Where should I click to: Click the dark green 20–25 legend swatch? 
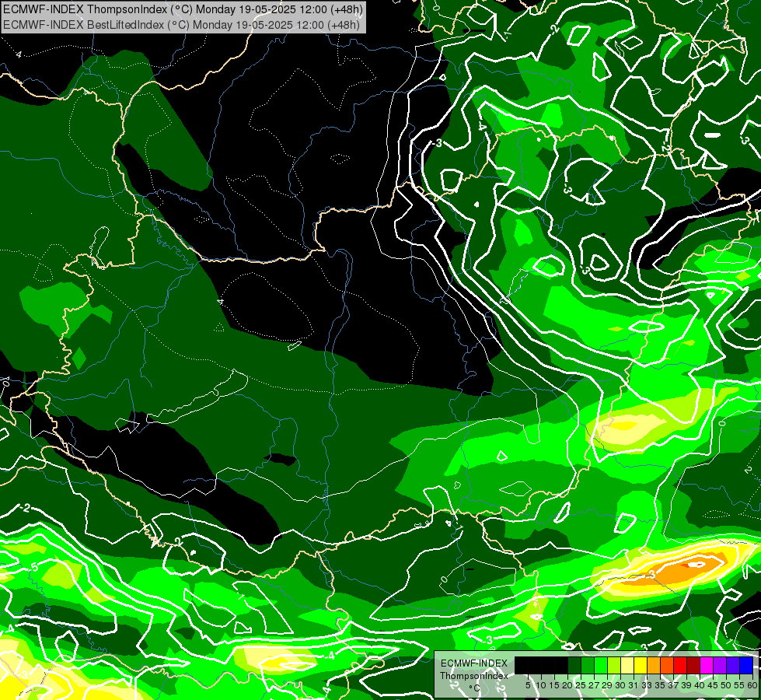click(574, 665)
